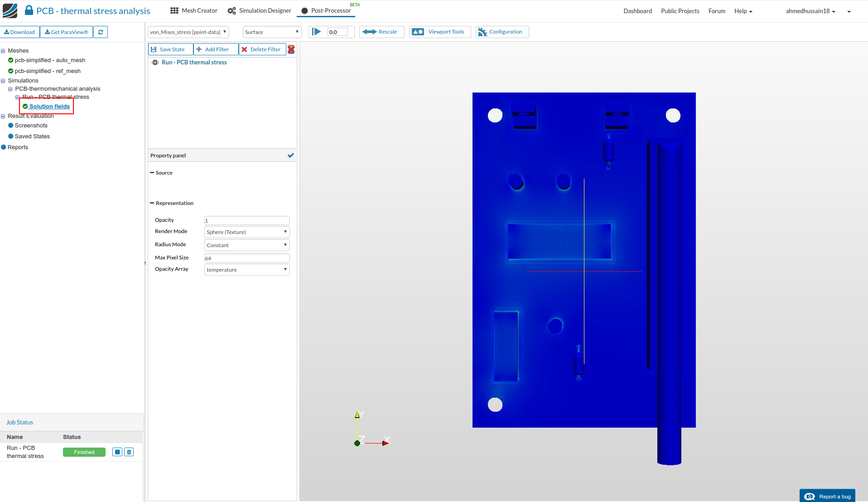Click the time value input field
The height and width of the screenshot is (502, 868).
pos(338,32)
